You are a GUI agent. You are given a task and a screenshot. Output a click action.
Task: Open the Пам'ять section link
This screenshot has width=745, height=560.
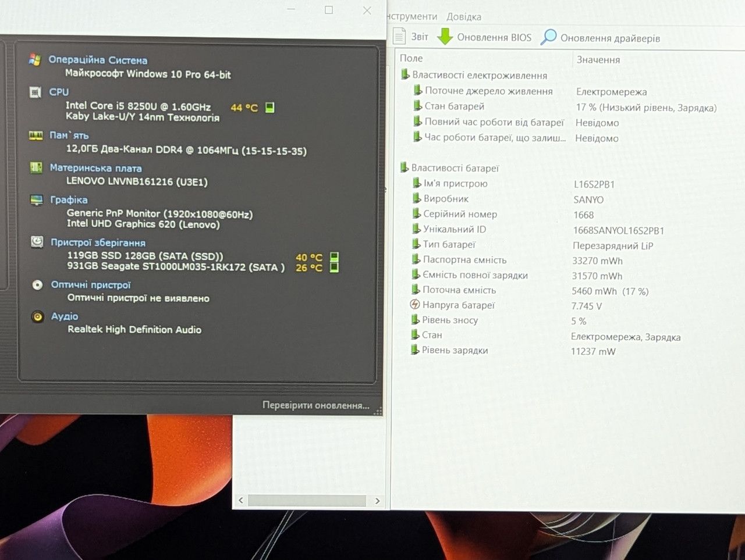(69, 135)
